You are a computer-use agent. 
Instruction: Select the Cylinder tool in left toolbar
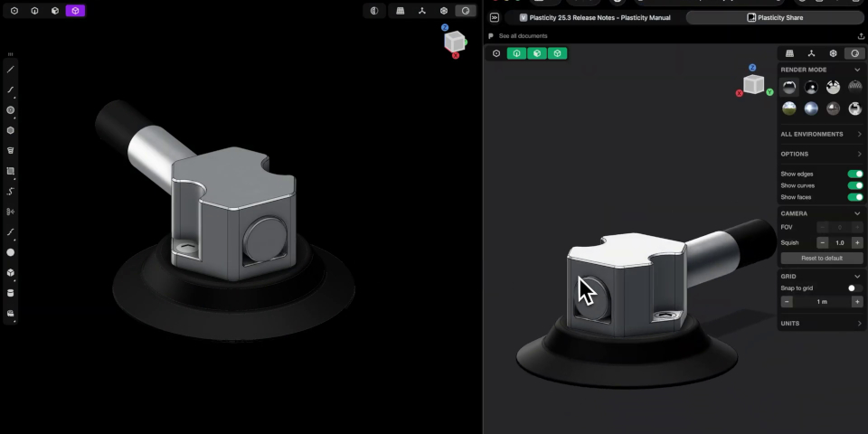[11, 293]
